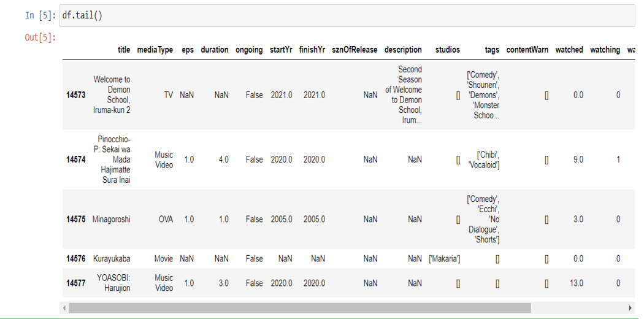644x319 pixels.
Task: Click row index 14574
Action: pos(76,159)
